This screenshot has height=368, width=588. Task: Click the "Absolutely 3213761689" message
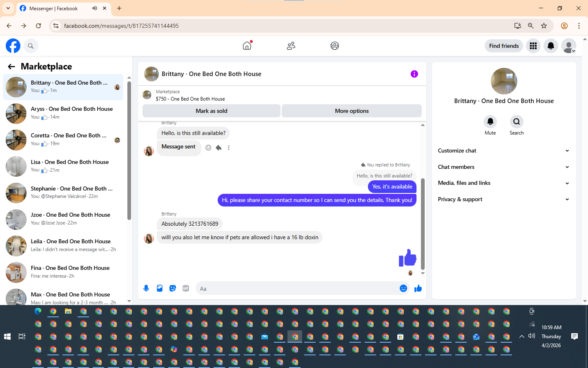[190, 224]
